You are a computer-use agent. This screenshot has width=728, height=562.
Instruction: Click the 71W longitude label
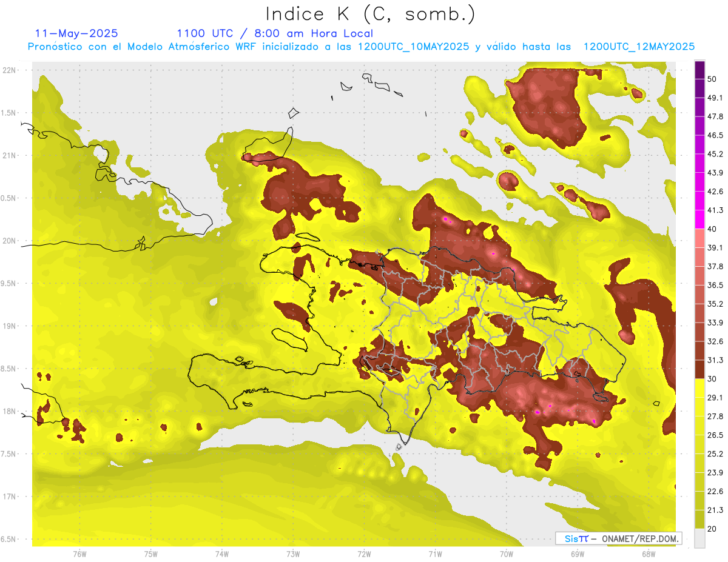(x=435, y=554)
